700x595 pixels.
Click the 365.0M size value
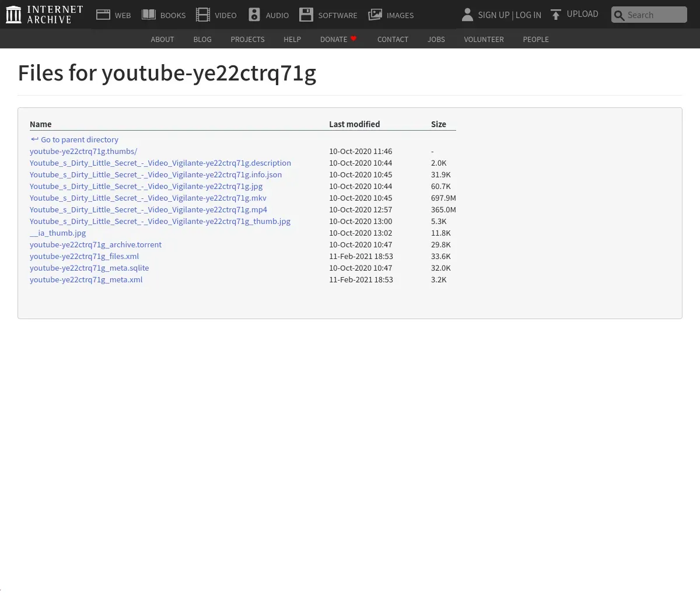[x=443, y=209]
